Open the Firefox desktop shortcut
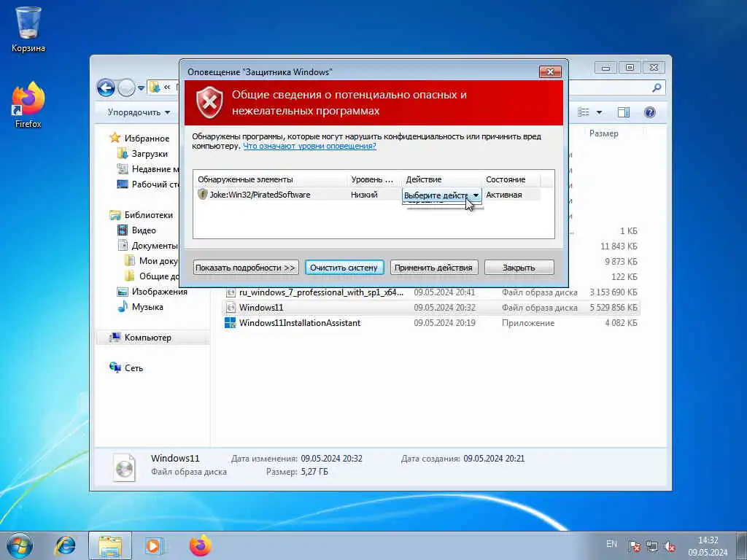The width and height of the screenshot is (747, 560). click(x=28, y=105)
